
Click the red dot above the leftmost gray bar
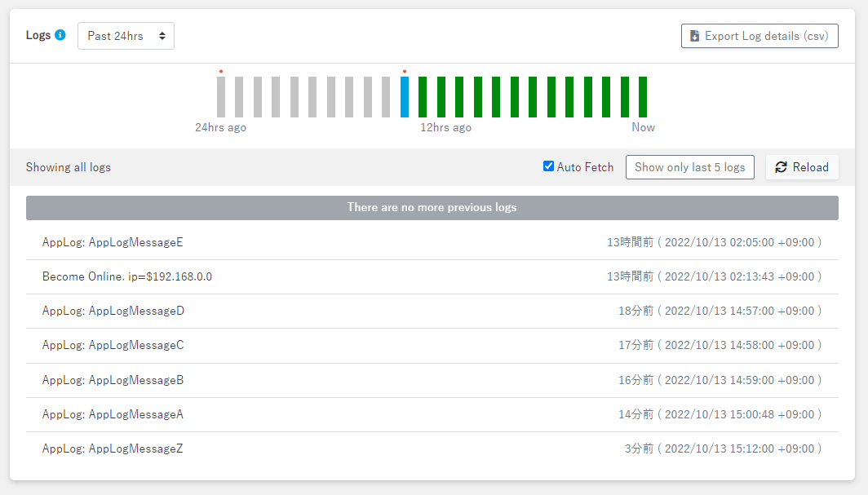[221, 72]
